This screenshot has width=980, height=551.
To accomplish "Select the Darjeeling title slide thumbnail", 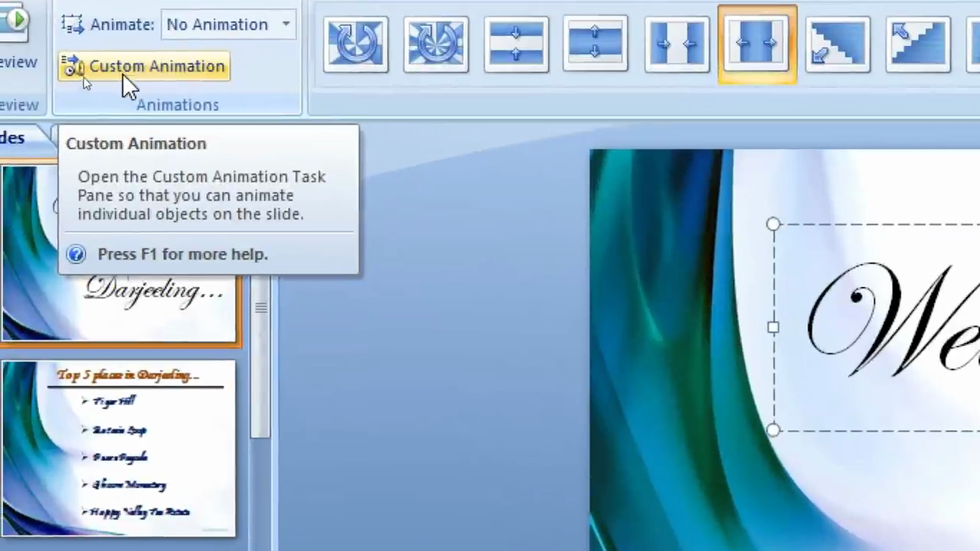I will (119, 253).
